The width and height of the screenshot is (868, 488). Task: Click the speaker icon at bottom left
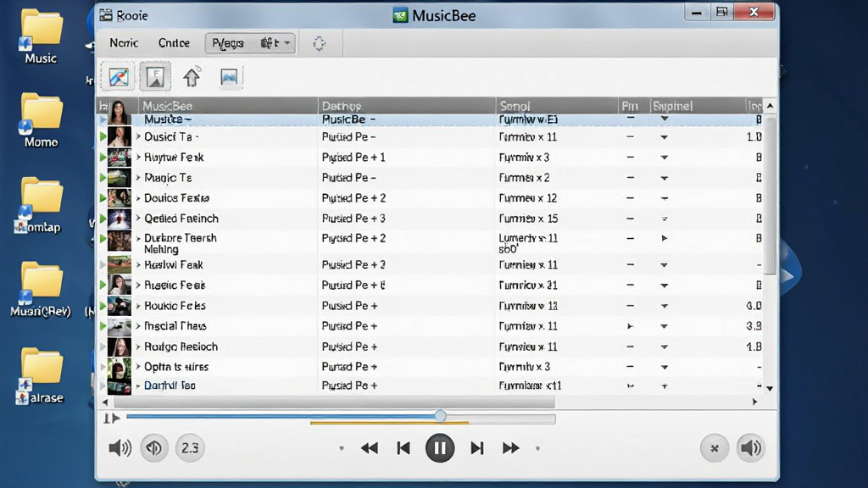coord(120,447)
